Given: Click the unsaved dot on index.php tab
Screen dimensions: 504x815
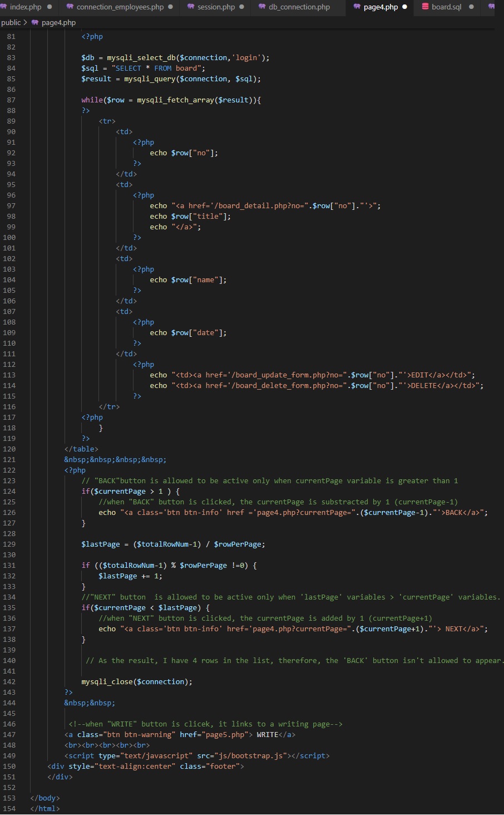Looking at the screenshot, I should click(x=50, y=7).
